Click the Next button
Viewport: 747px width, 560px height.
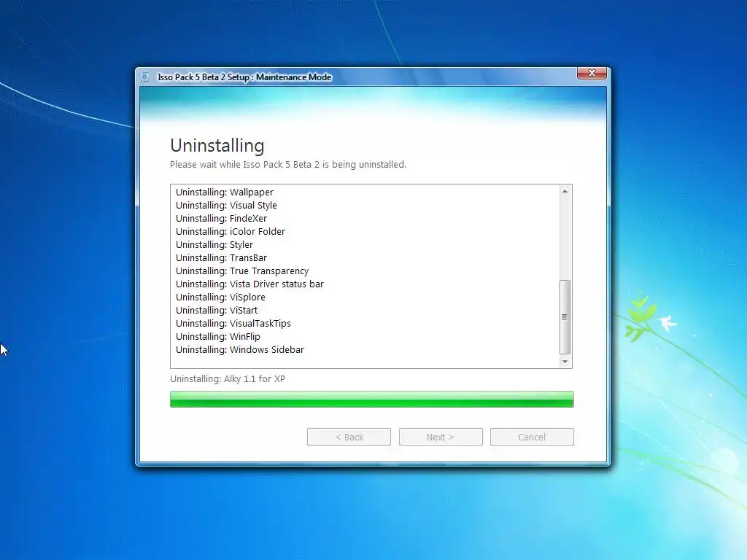441,437
